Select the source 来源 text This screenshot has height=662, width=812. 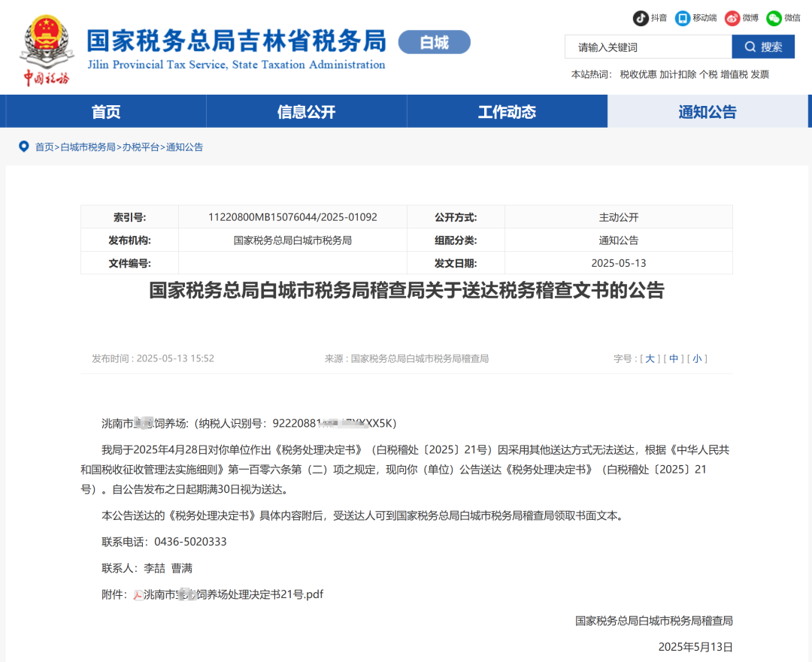[407, 358]
